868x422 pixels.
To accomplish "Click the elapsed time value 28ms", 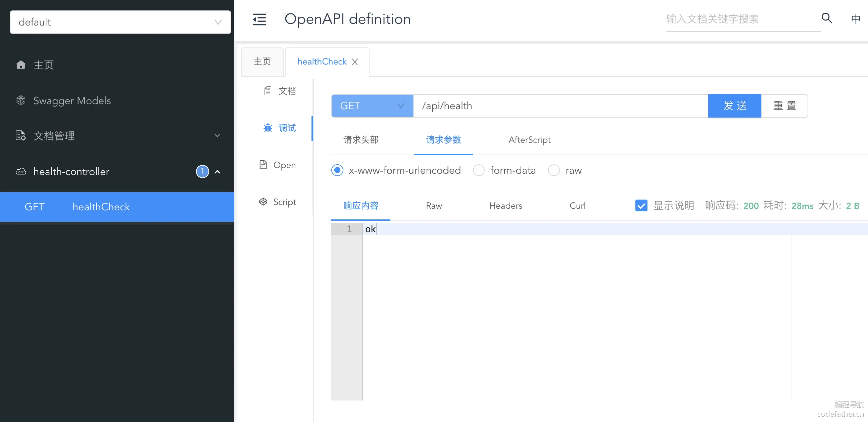I will pyautogui.click(x=802, y=206).
